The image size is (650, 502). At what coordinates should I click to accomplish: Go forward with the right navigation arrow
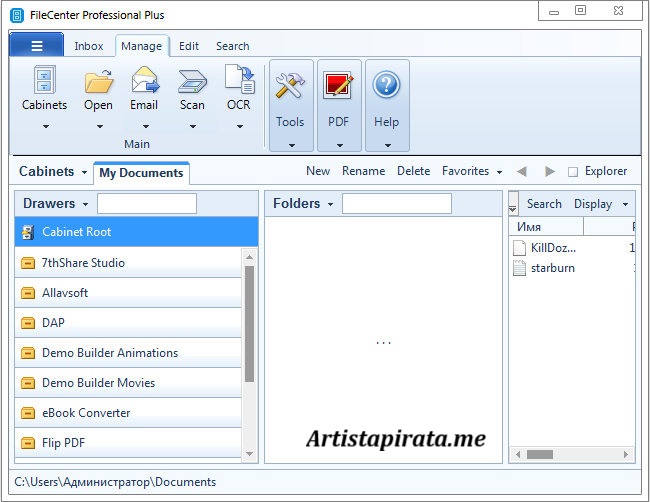(x=550, y=171)
